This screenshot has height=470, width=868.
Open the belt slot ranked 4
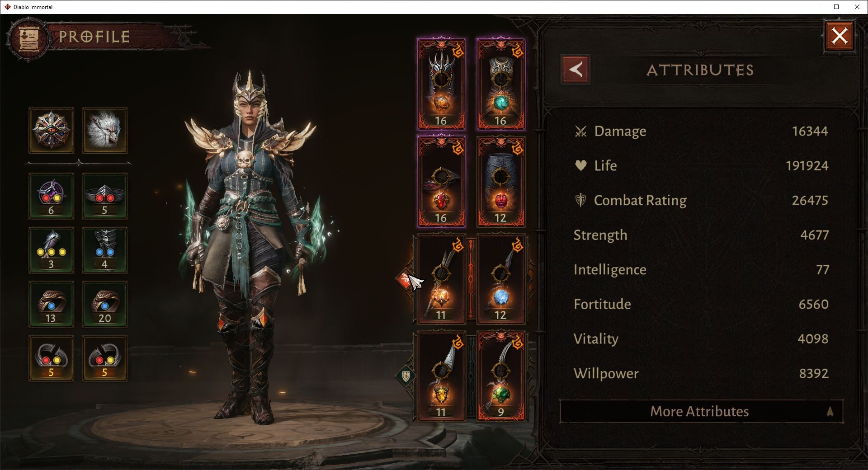pos(104,250)
